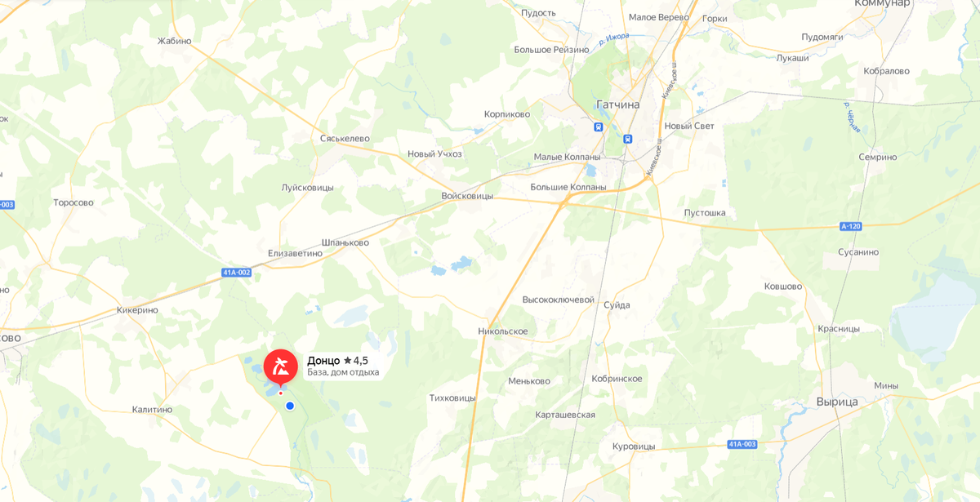Click the red Донцо recreation base pin

(x=280, y=366)
